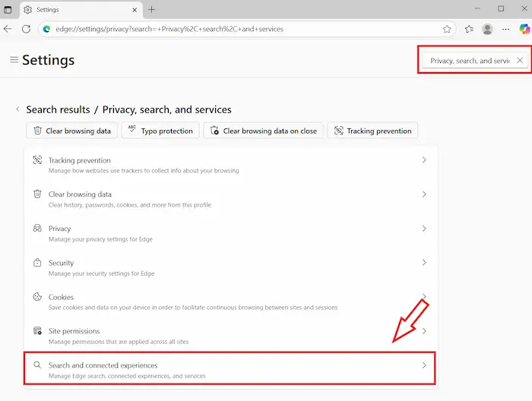Refresh the page with reload icon
The width and height of the screenshot is (532, 401).
(26, 29)
